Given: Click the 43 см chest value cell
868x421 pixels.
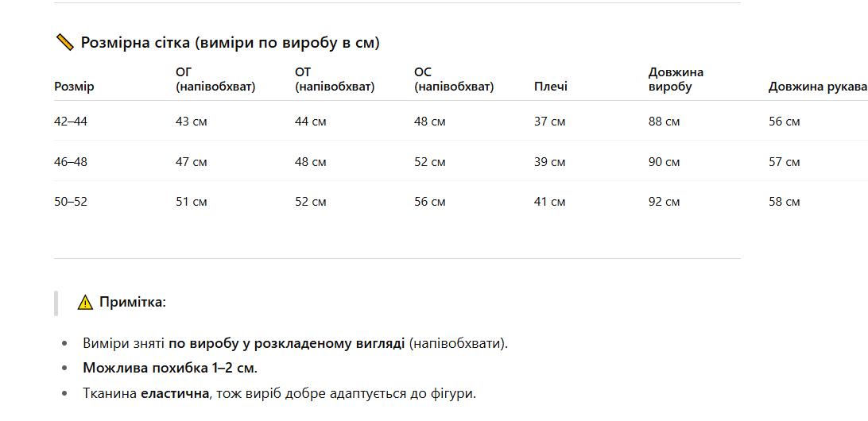Looking at the screenshot, I should click(191, 122).
